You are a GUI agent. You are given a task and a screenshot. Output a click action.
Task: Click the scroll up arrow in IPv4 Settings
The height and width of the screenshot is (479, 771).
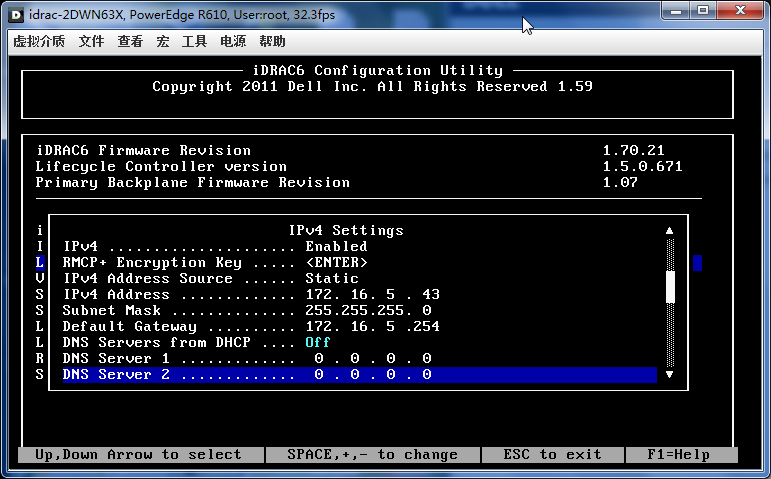(x=669, y=231)
